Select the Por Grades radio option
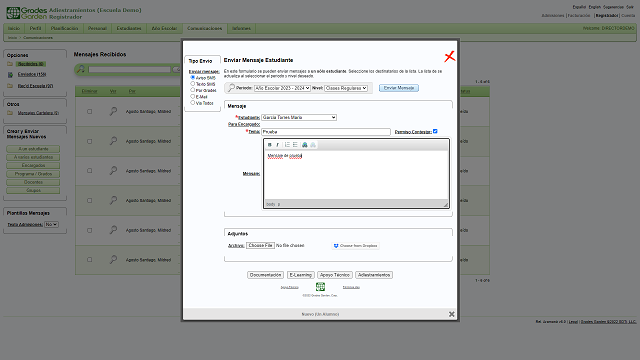This screenshot has height=360, width=640. pos(193,90)
